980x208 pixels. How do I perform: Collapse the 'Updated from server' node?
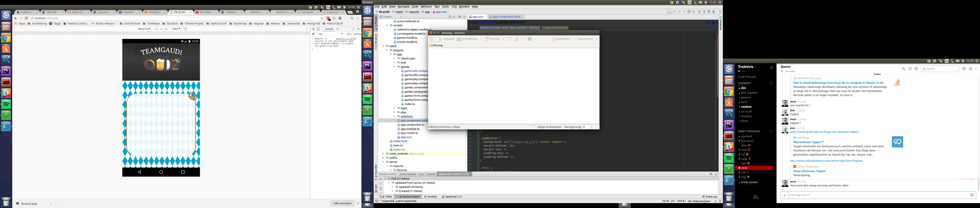389,183
